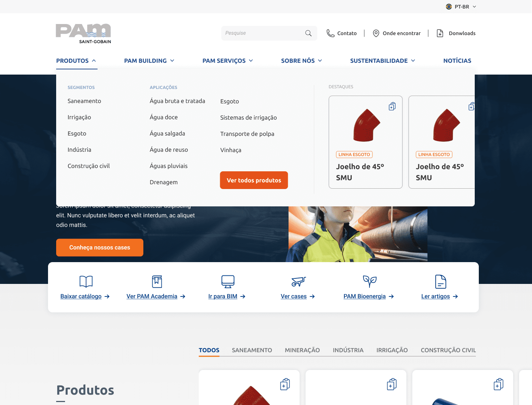Image resolution: width=532 pixels, height=405 pixels.
Task: Click the BIM computer monitor icon
Action: 228,281
